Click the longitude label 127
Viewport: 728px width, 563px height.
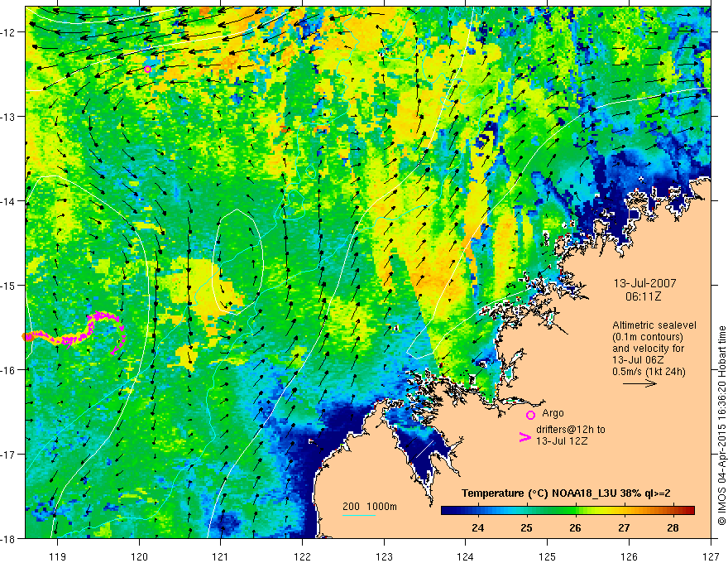tap(711, 556)
